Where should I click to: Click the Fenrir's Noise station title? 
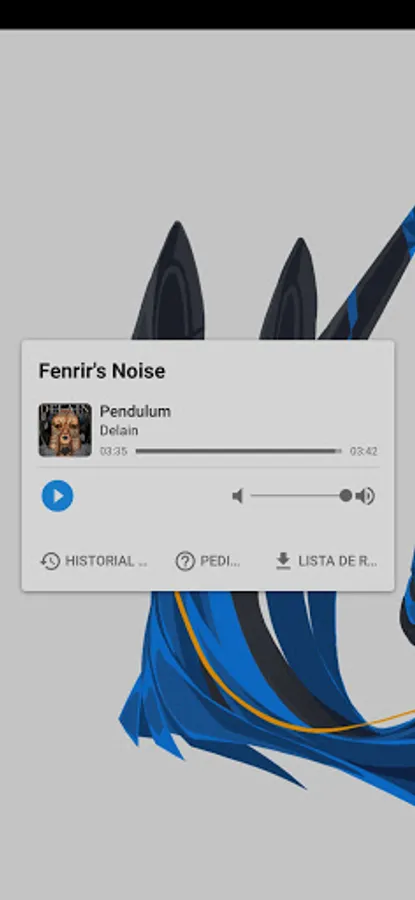(102, 371)
